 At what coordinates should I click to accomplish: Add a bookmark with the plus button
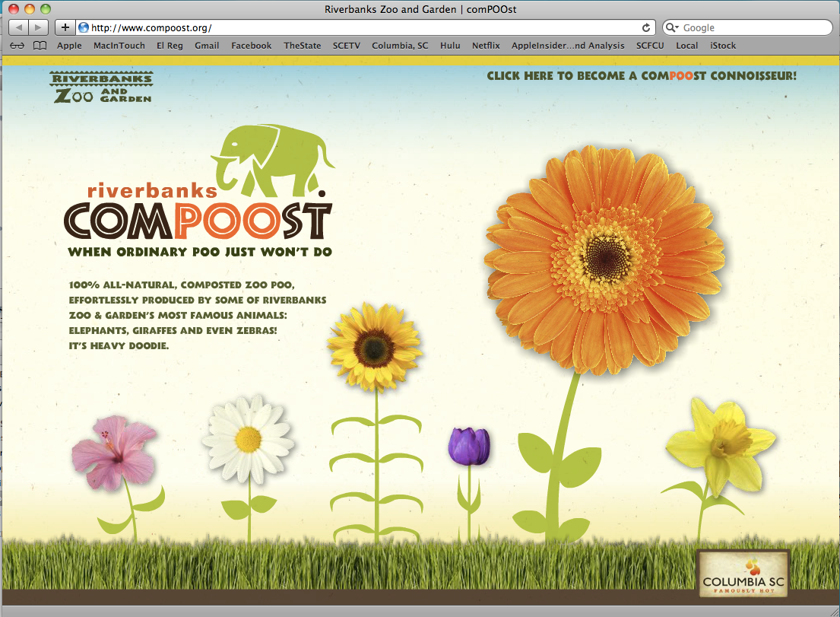(x=65, y=27)
